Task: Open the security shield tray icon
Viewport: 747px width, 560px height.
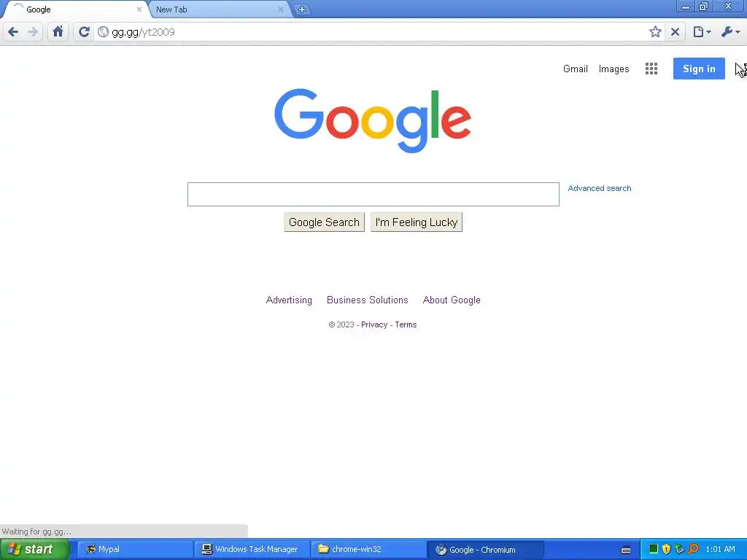Action: pyautogui.click(x=667, y=549)
